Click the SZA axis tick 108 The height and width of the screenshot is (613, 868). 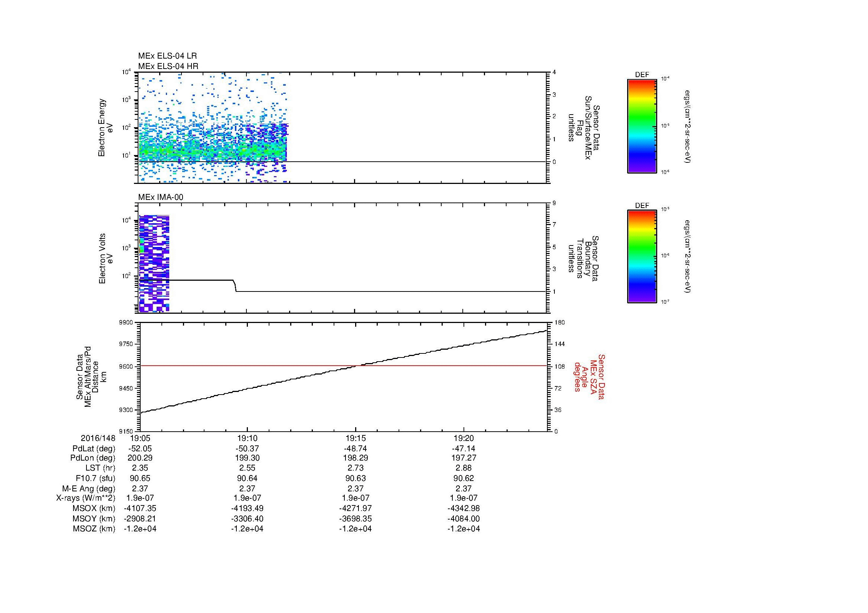[559, 366]
